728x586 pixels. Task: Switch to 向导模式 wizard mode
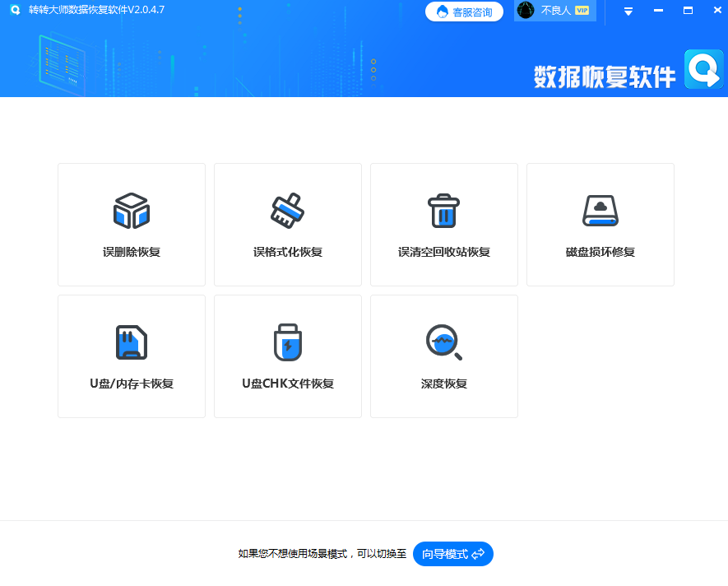pos(452,554)
